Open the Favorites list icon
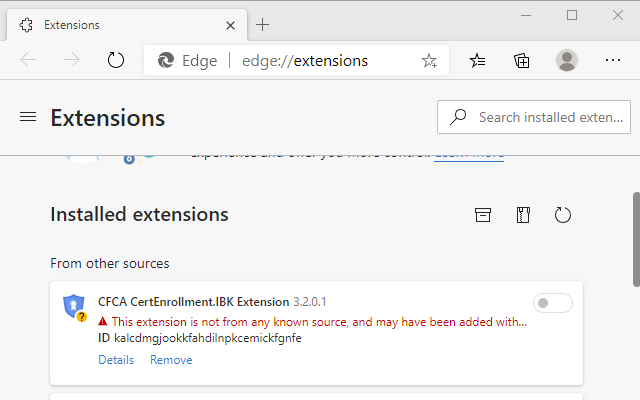Viewport: 640px width, 400px height. 478,60
